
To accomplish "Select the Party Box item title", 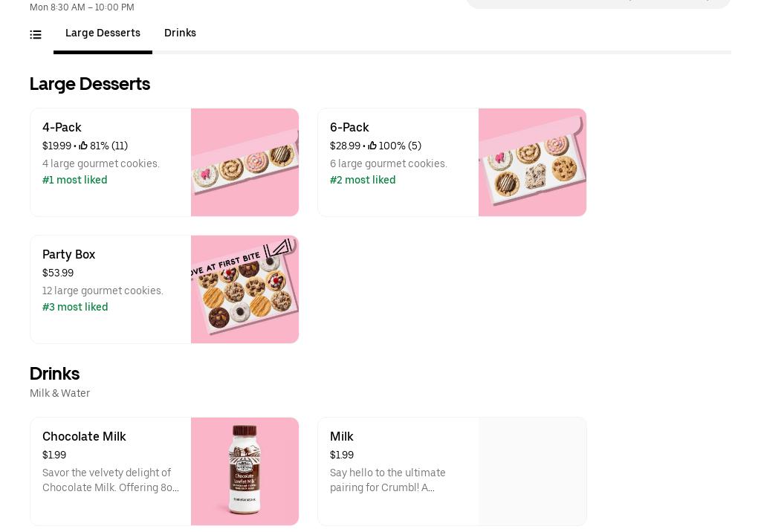I will coord(68,255).
